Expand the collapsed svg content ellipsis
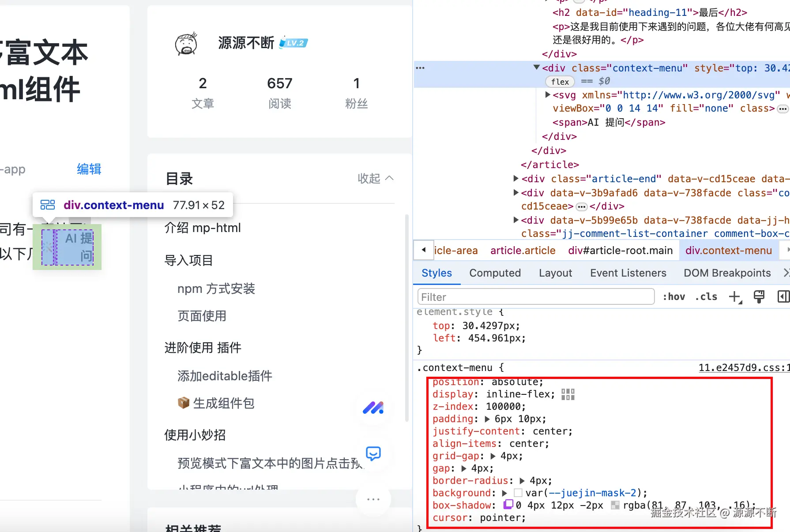This screenshot has height=532, width=790. coord(782,109)
